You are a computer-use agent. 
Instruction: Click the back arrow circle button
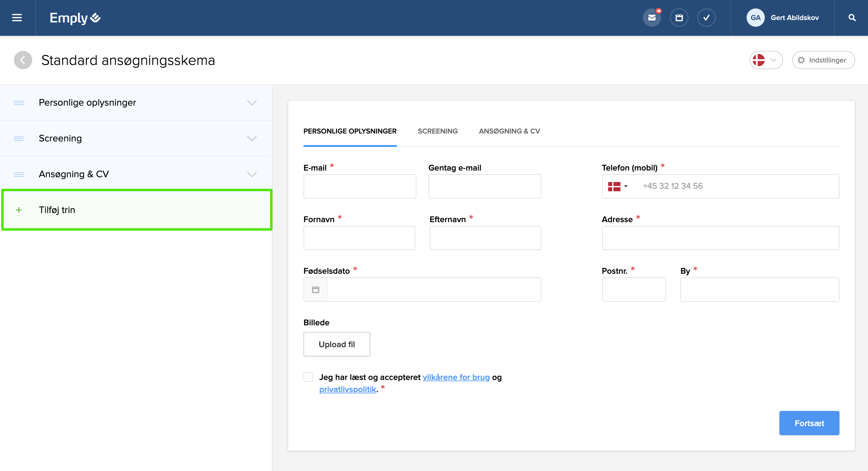(x=23, y=60)
